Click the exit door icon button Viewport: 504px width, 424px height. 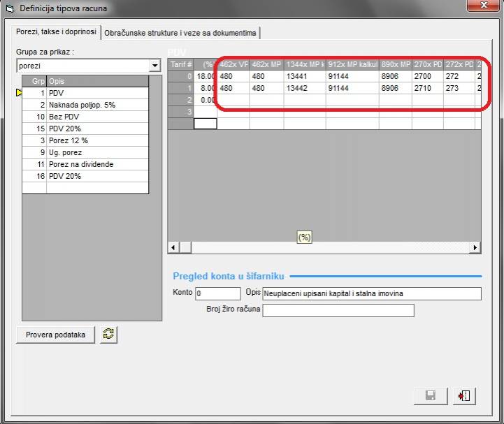click(463, 395)
